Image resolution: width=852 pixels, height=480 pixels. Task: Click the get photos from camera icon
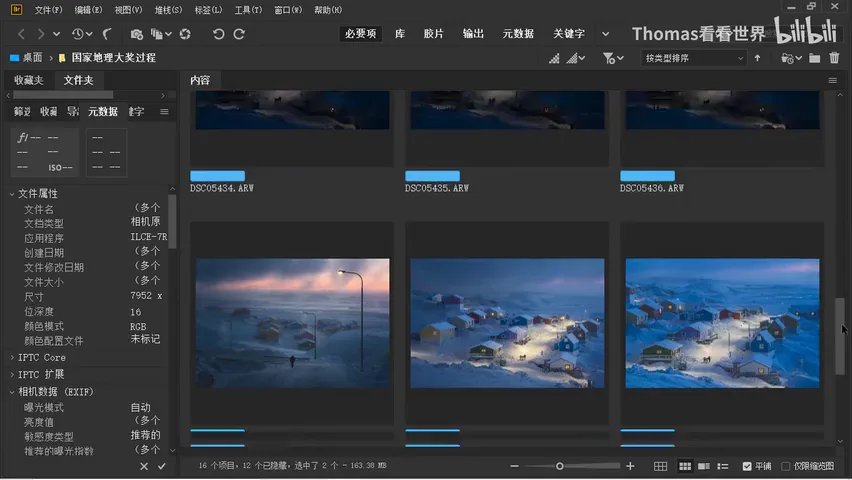coord(136,34)
